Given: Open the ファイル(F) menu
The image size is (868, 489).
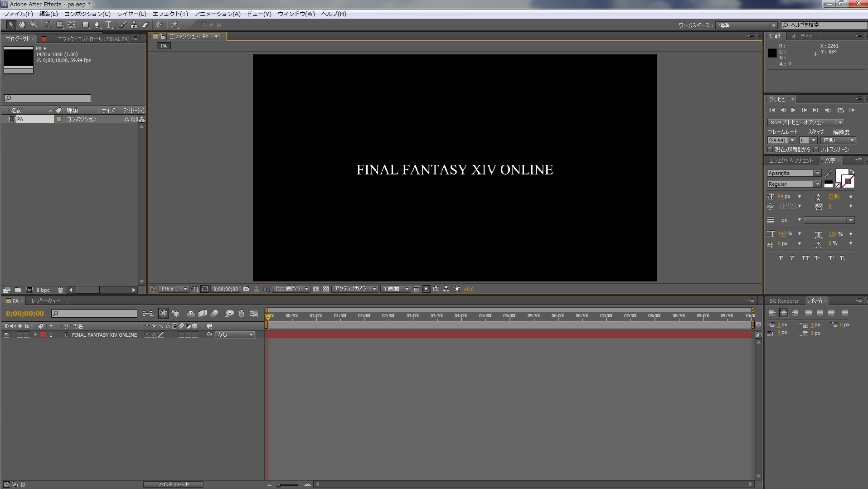Looking at the screenshot, I should (x=18, y=14).
